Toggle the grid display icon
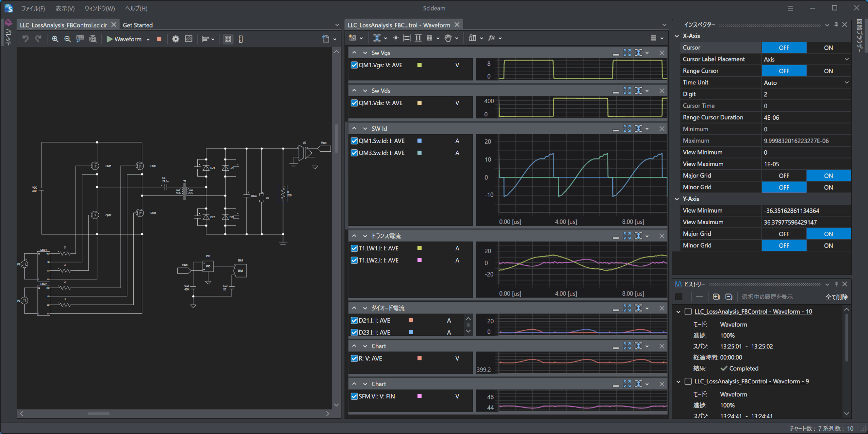 tap(228, 39)
